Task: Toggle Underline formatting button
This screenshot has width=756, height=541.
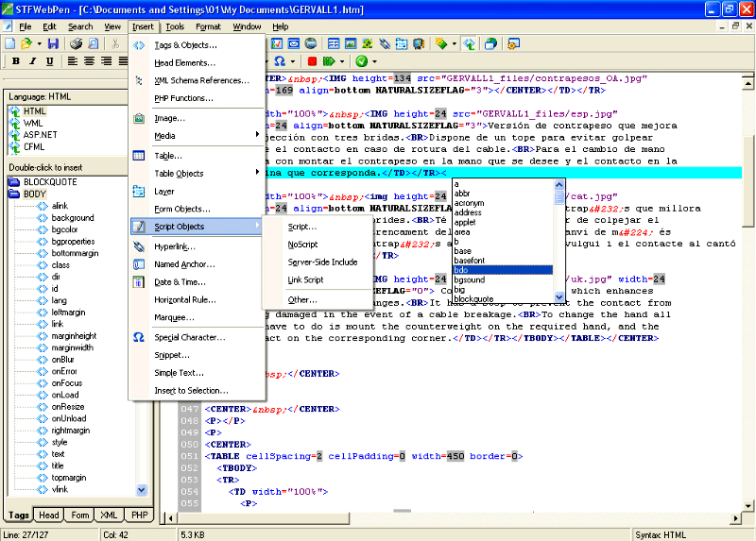Action: pos(50,61)
